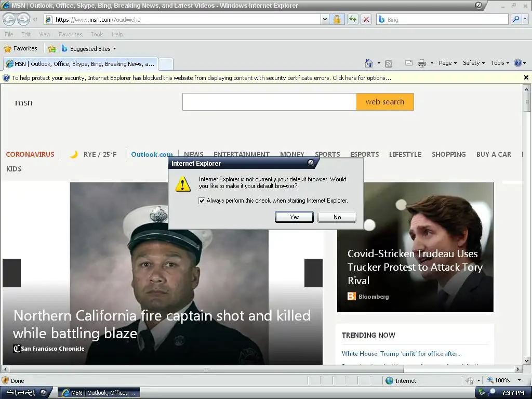
Task: Click the 100% zoom level button
Action: [498, 380]
